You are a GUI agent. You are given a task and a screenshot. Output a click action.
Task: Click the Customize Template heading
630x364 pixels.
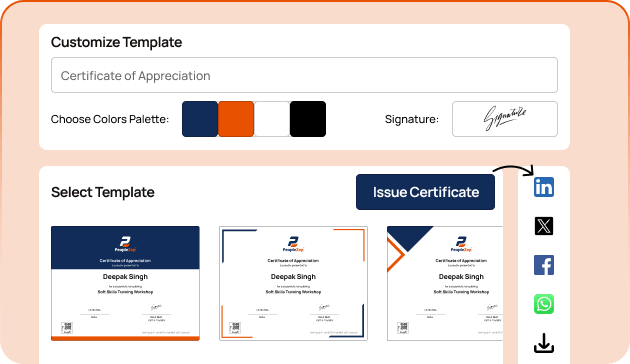(117, 42)
